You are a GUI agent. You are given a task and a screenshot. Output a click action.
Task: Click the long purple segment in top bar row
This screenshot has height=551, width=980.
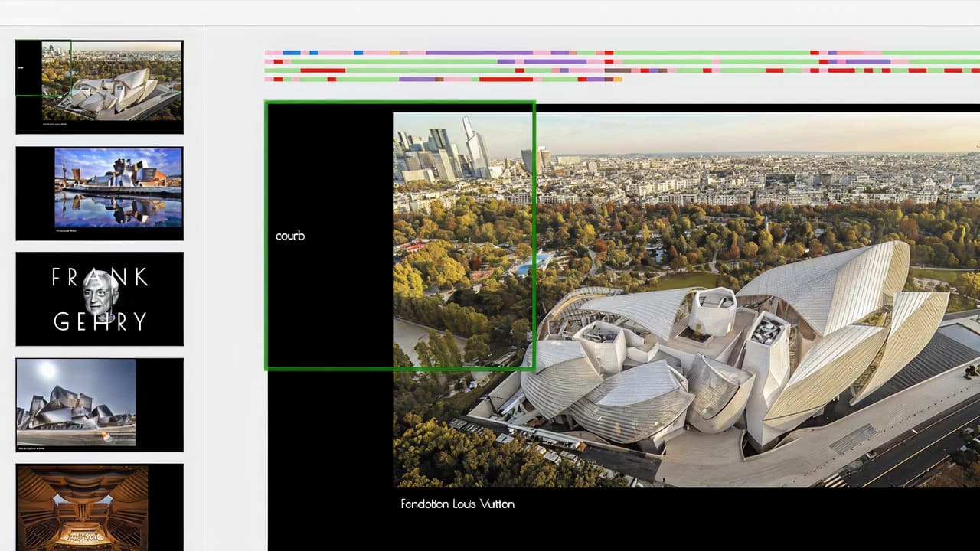pyautogui.click(x=479, y=53)
